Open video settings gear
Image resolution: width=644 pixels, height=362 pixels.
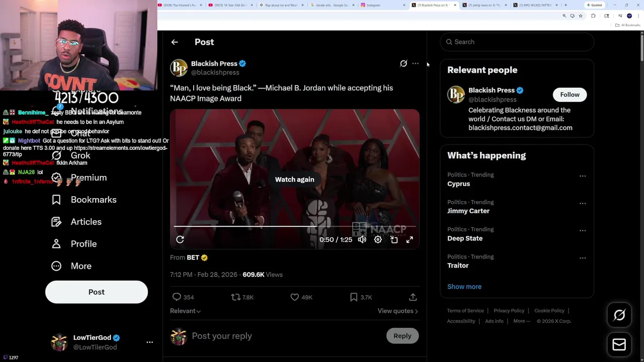tap(378, 240)
